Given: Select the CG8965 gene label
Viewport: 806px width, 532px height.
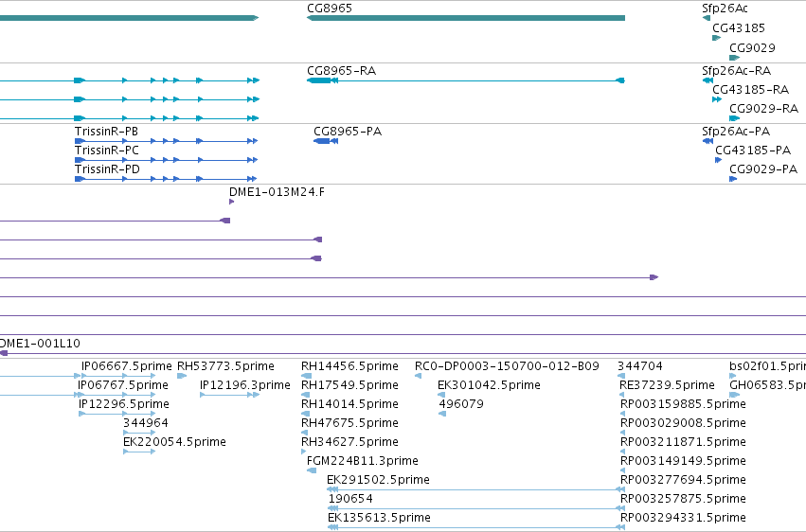Looking at the screenshot, I should pos(330,9).
